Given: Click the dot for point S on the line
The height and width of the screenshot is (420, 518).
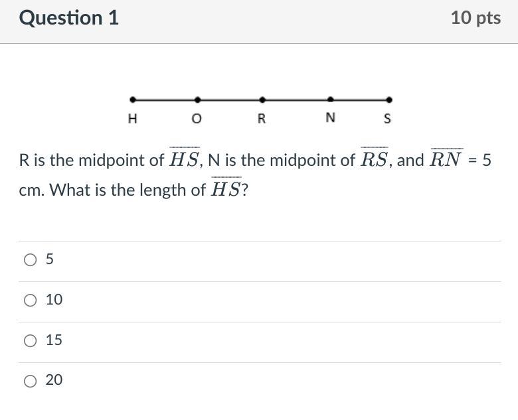Looking at the screenshot, I should (389, 100).
